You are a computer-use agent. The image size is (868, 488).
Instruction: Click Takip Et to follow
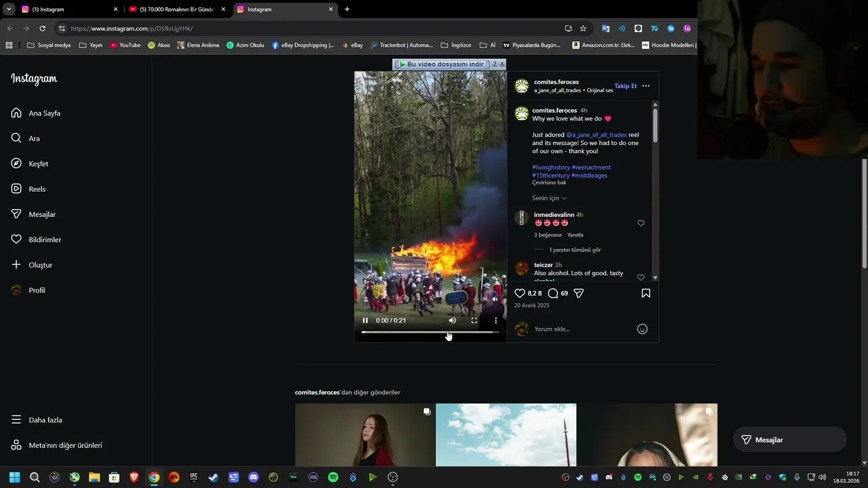coord(625,86)
